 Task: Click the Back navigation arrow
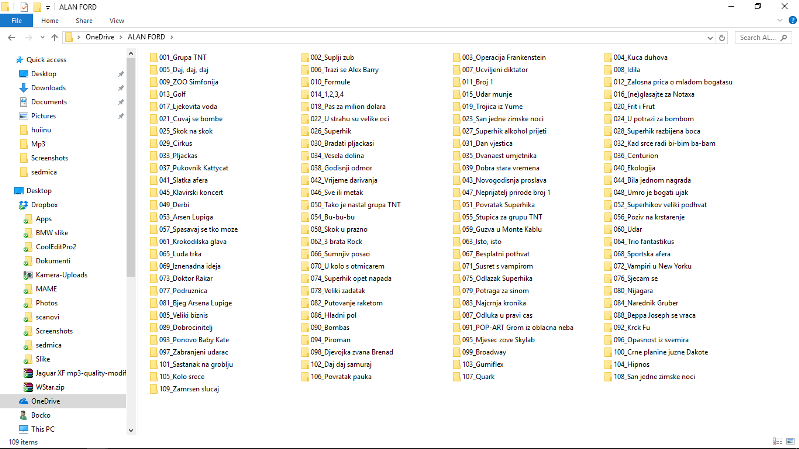pyautogui.click(x=11, y=37)
